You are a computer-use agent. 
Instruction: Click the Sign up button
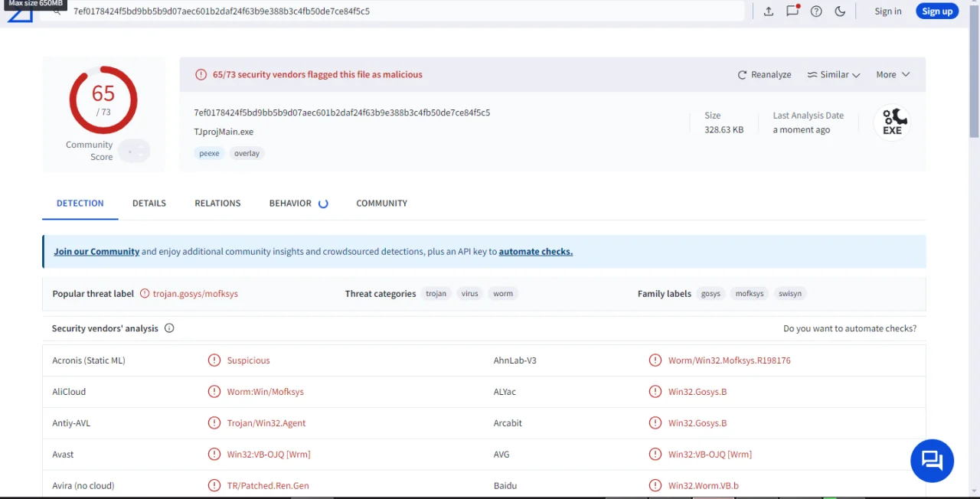pyautogui.click(x=937, y=11)
